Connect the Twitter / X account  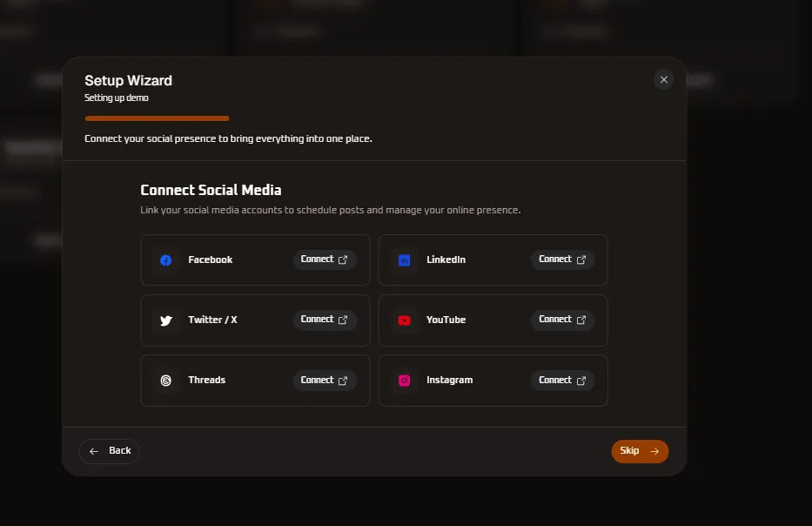pyautogui.click(x=324, y=320)
